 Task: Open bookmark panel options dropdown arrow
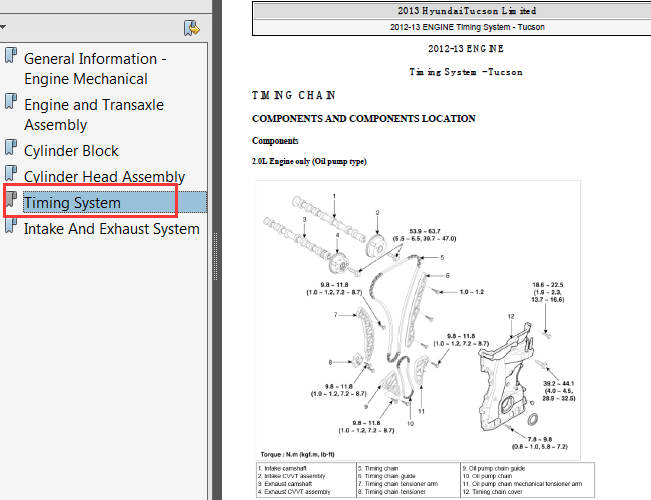[3, 27]
